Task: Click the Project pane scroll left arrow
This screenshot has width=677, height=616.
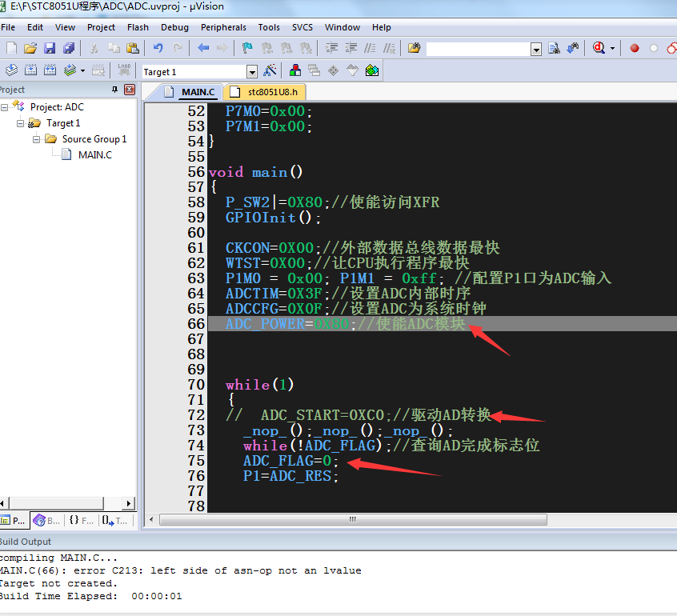Action: [x=3, y=503]
